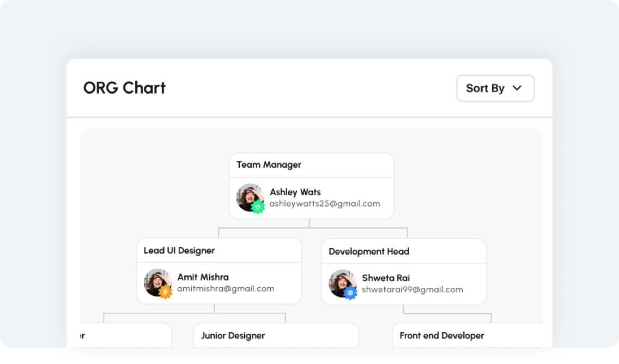Click the name Shweta Rai
Screen dimensions: 619x364
pos(386,278)
